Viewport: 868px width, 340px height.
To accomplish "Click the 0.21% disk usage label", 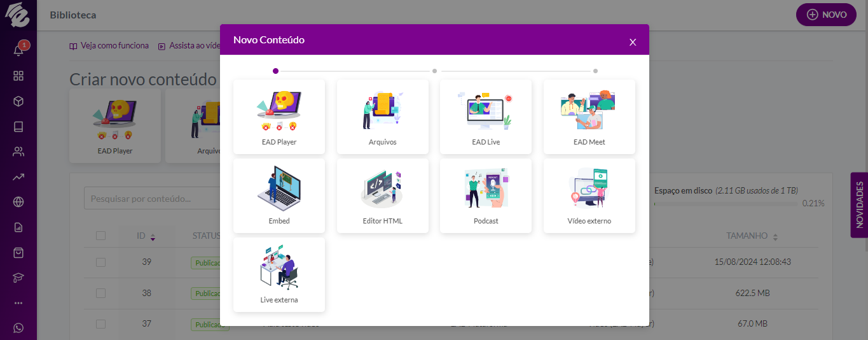I will coord(813,204).
